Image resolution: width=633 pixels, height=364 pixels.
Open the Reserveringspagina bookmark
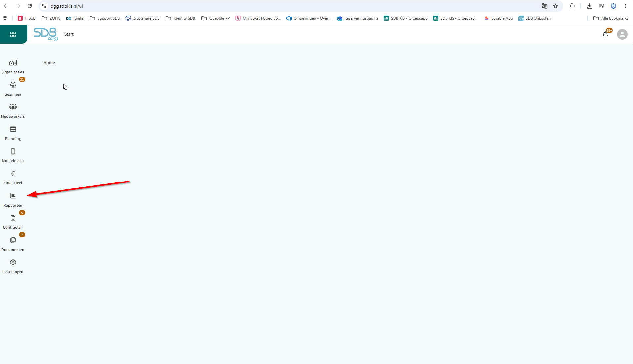point(358,18)
